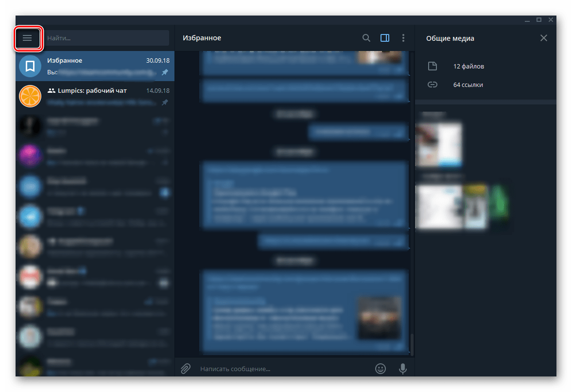The image size is (572, 392).
Task: Click the Найти search field
Action: pos(107,38)
